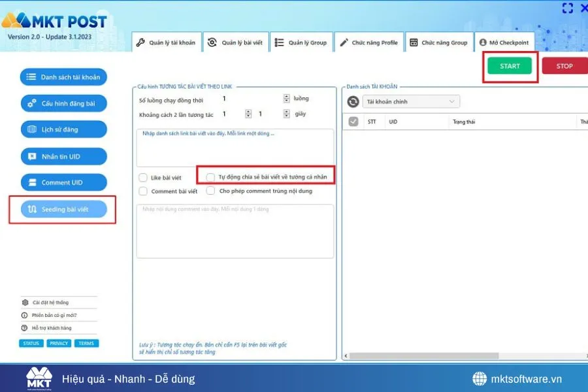588x392 pixels.
Task: Increase luồng value with the stepper arrow
Action: tap(286, 95)
